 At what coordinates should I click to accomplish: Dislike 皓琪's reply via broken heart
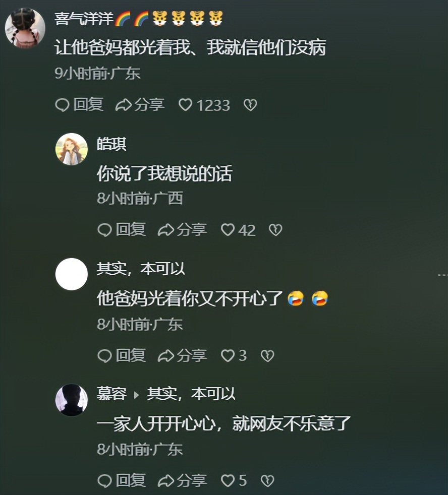pyautogui.click(x=275, y=230)
